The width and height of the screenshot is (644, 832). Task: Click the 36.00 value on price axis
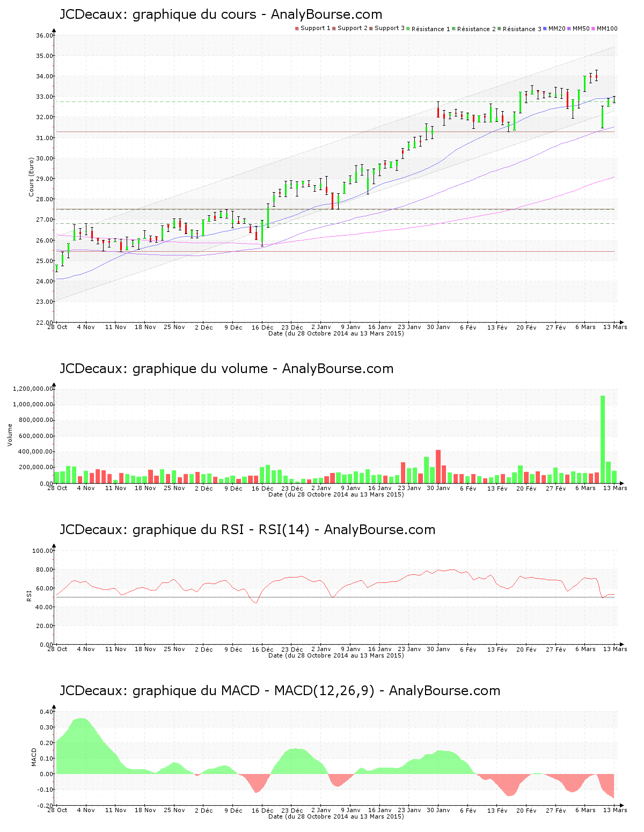click(44, 36)
